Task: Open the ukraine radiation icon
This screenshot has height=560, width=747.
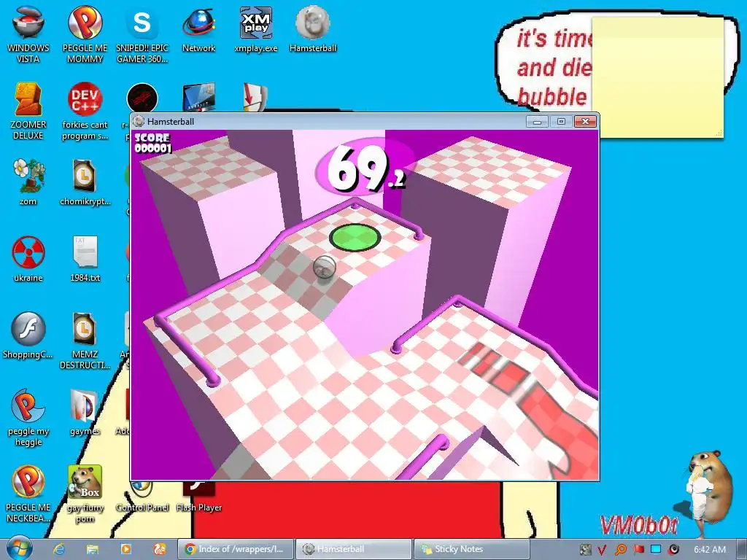Action: point(28,259)
